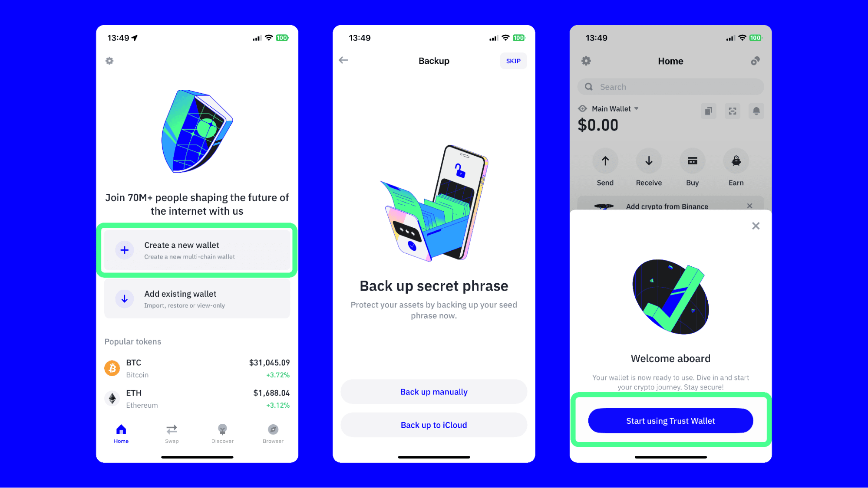This screenshot has width=868, height=488.
Task: Tap Start using Trust Wallet button
Action: [x=670, y=421]
